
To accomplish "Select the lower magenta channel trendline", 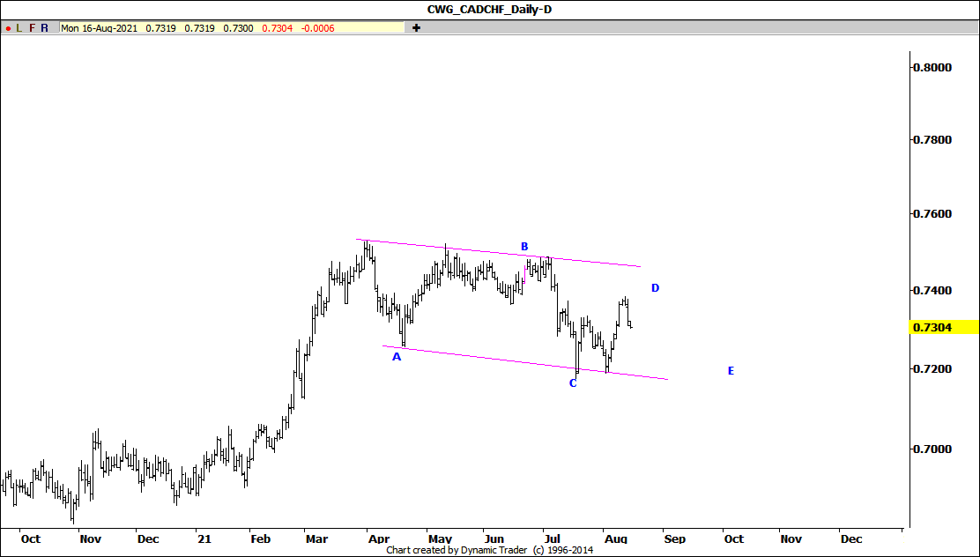I will [x=525, y=362].
